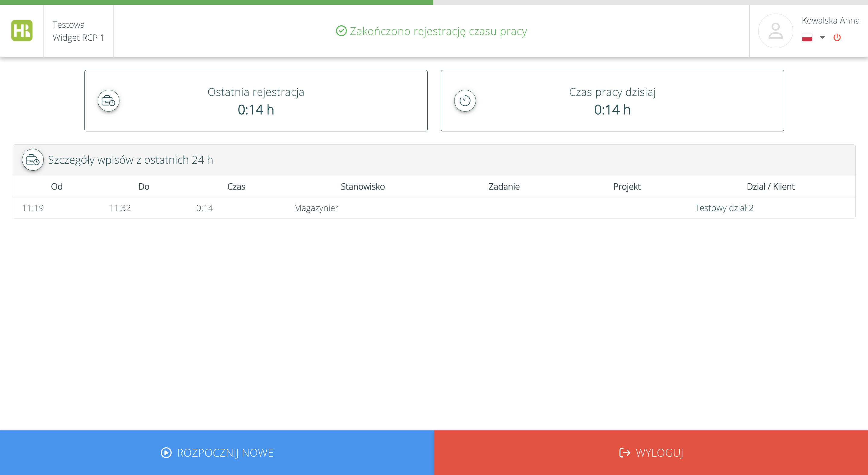Click the Testowa Widget RCP 1 title
The height and width of the screenshot is (475, 868).
tap(78, 31)
